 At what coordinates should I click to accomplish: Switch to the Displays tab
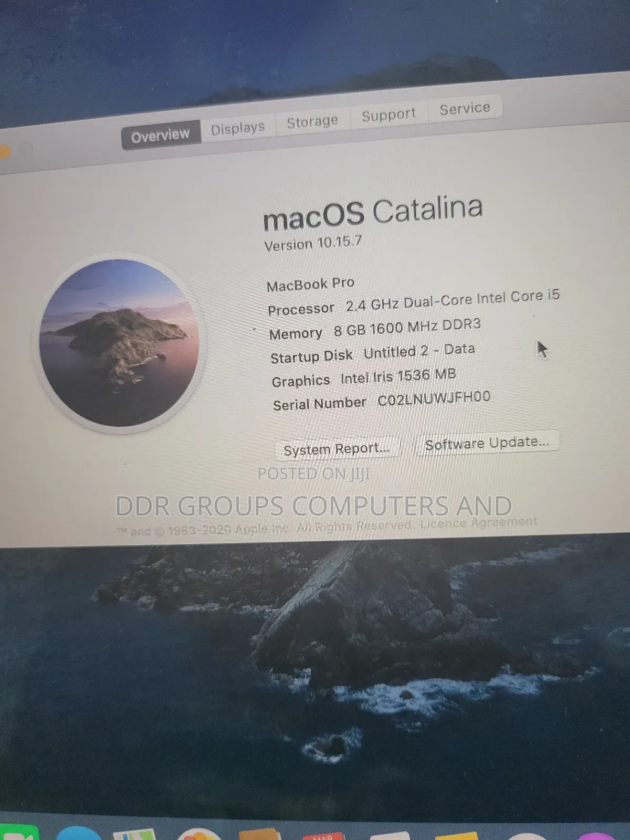coord(238,128)
